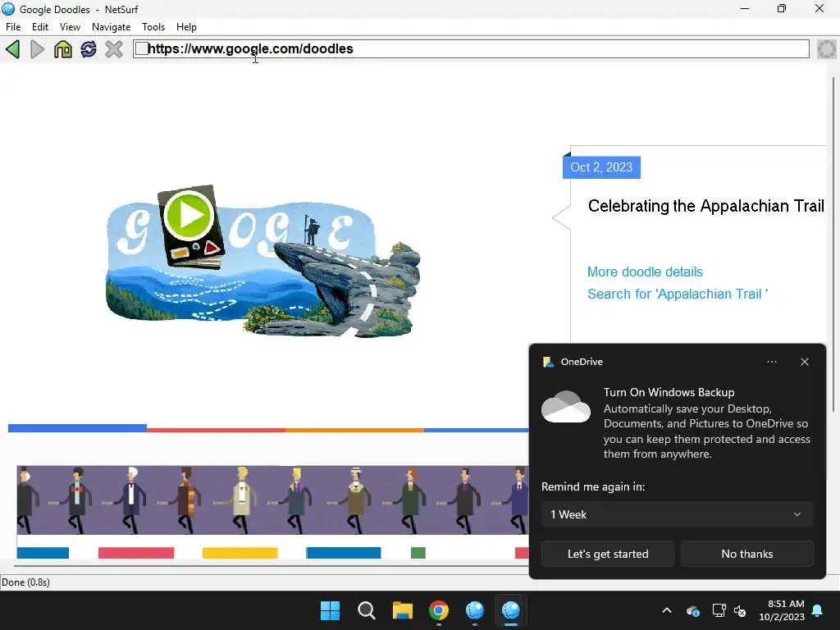Open OneDrive notification options (three dots)
The image size is (840, 630).
pos(771,362)
